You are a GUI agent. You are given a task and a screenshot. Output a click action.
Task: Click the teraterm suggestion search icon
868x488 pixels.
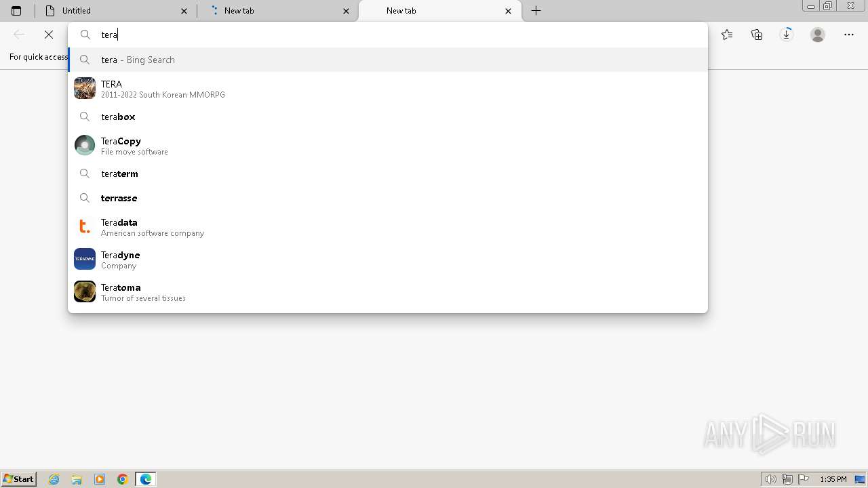click(85, 174)
